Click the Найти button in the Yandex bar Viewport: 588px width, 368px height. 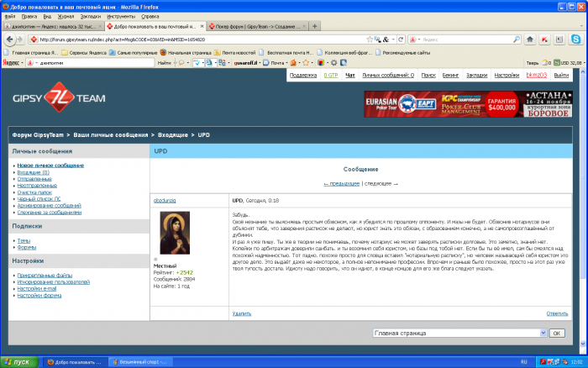coord(165,63)
